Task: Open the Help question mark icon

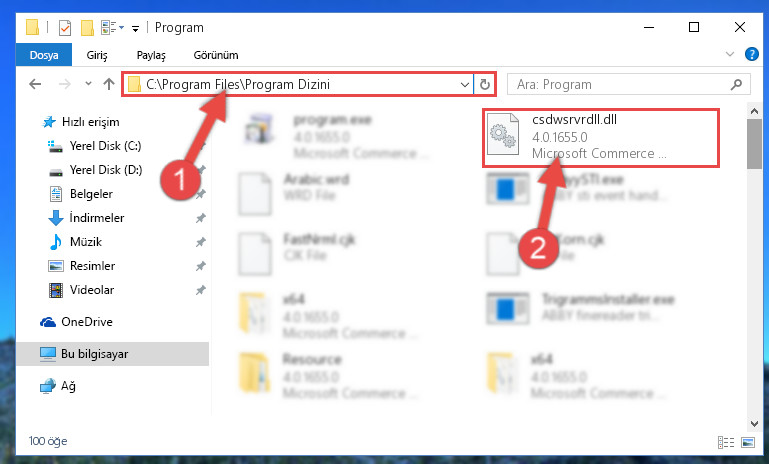Action: [x=751, y=54]
